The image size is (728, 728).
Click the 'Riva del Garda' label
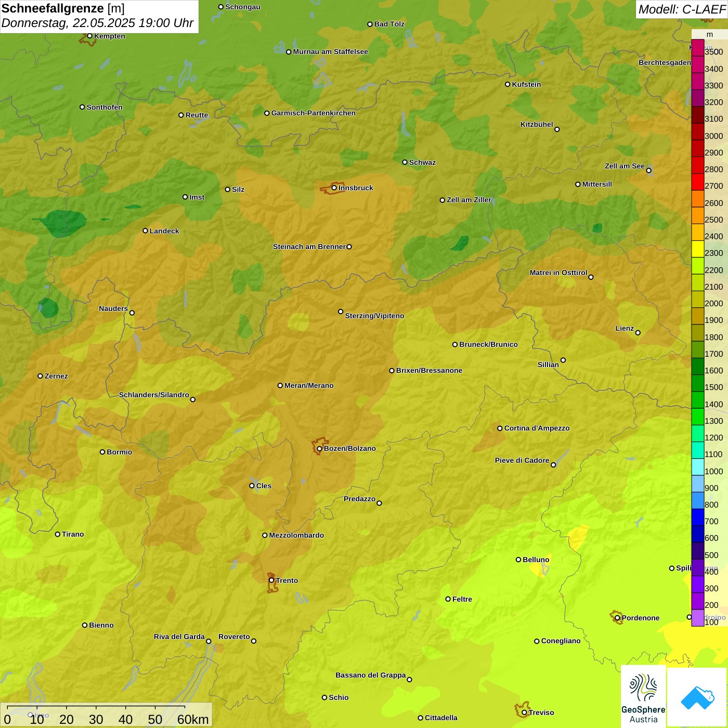click(x=179, y=636)
